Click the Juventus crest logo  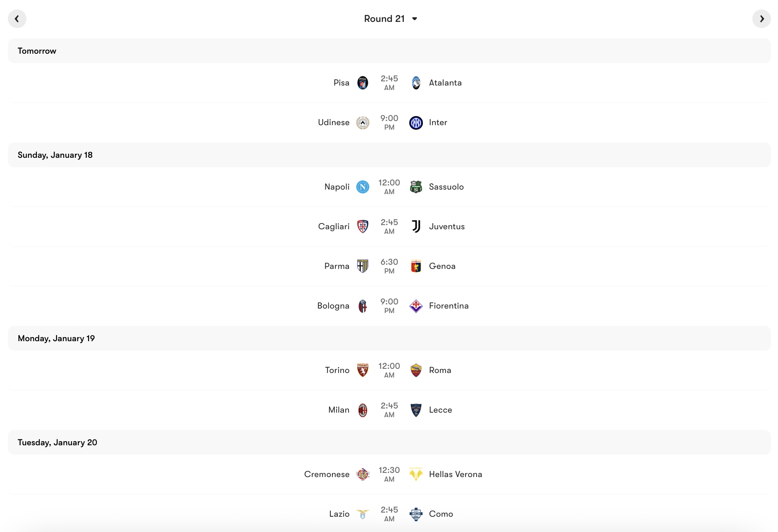(x=415, y=226)
